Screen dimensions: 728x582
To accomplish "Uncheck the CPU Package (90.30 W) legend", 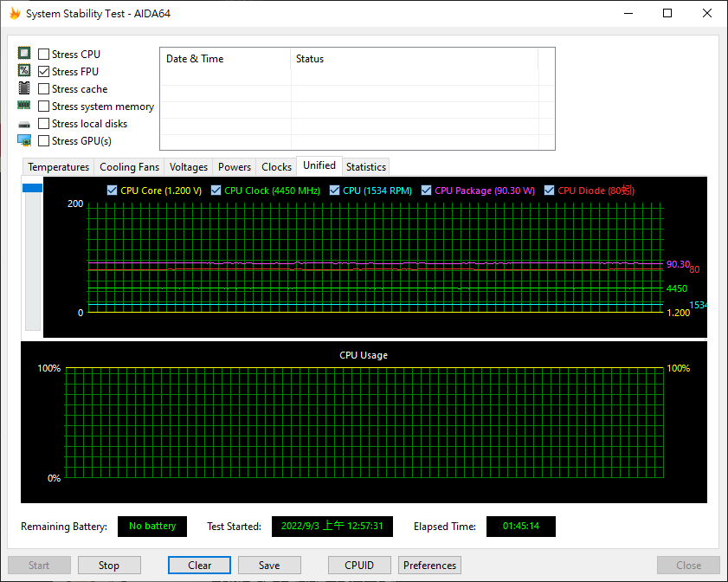I will [425, 190].
